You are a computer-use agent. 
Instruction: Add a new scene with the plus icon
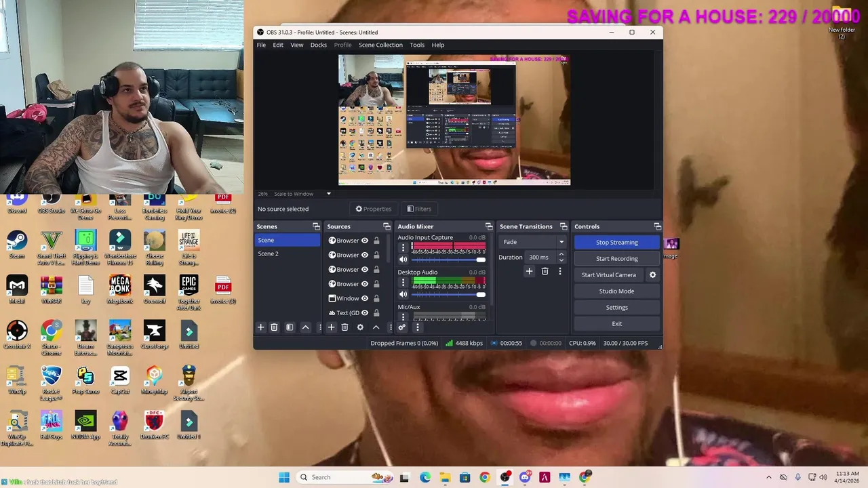point(260,327)
